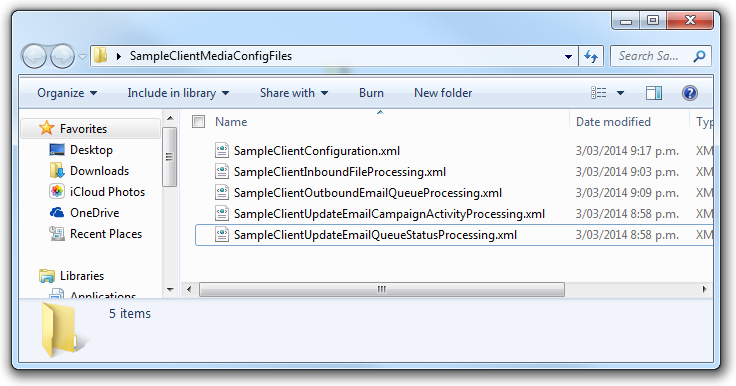The height and width of the screenshot is (386, 736).
Task: Click the Burn toolbar button
Action: (371, 93)
